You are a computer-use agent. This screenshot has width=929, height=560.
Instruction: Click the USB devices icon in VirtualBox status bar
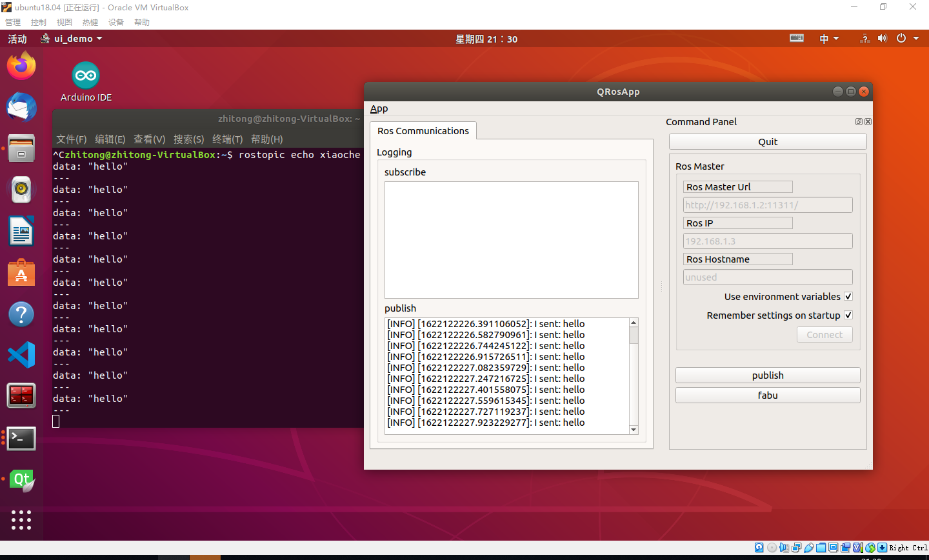(809, 547)
